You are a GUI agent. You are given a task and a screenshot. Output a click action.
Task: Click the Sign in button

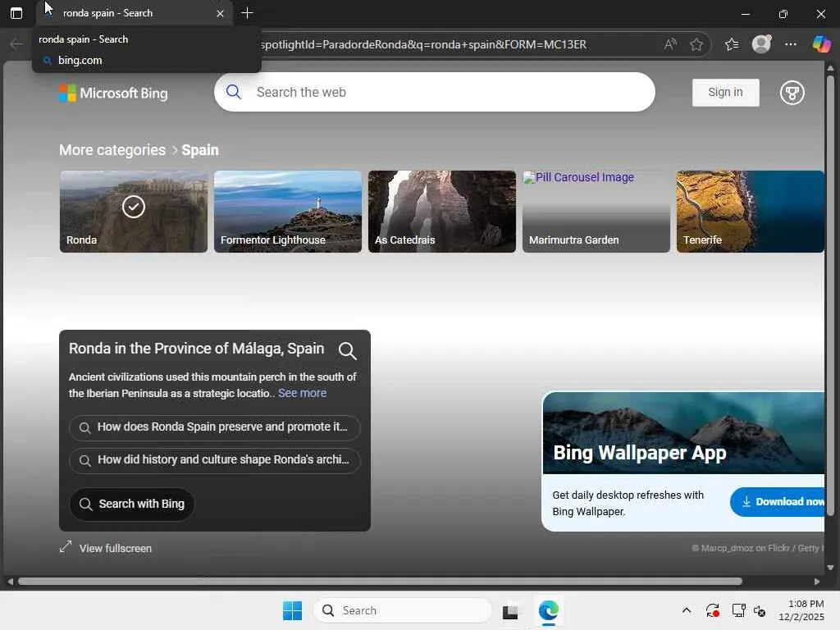[x=725, y=92]
